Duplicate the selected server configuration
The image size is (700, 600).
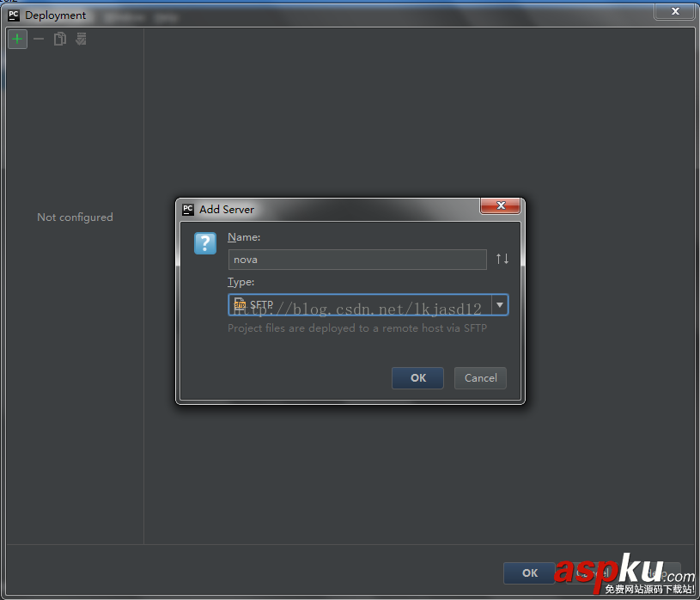point(59,39)
